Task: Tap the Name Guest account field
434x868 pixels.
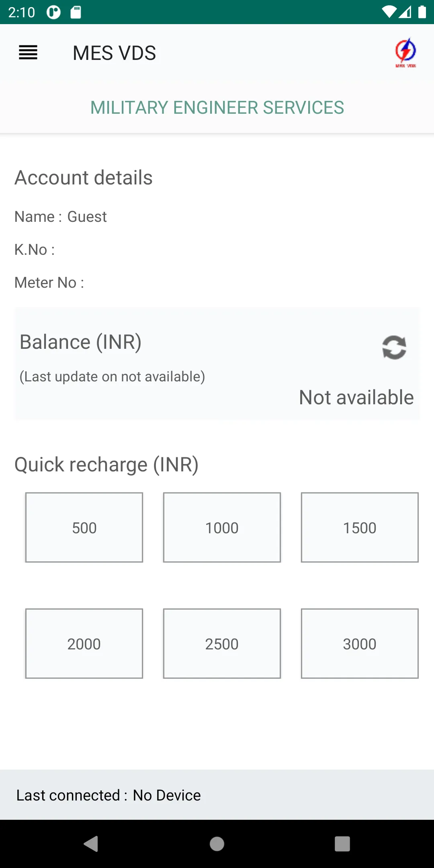Action: click(61, 217)
